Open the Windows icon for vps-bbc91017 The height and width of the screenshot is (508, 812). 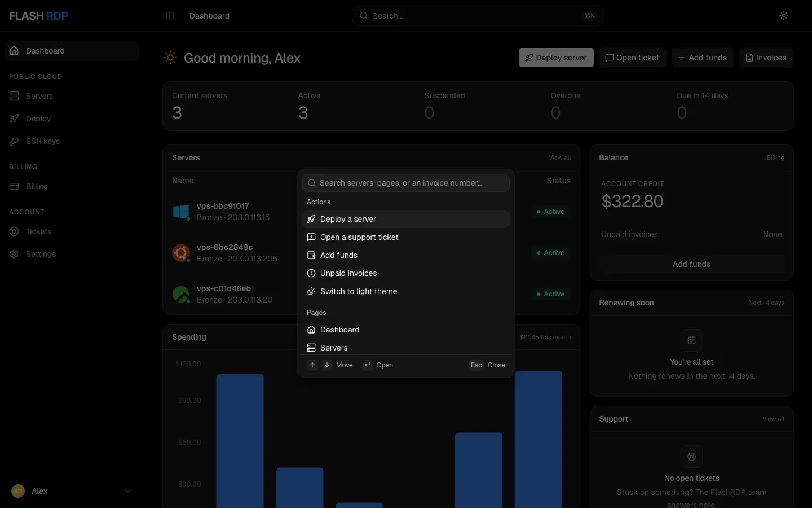click(x=181, y=212)
